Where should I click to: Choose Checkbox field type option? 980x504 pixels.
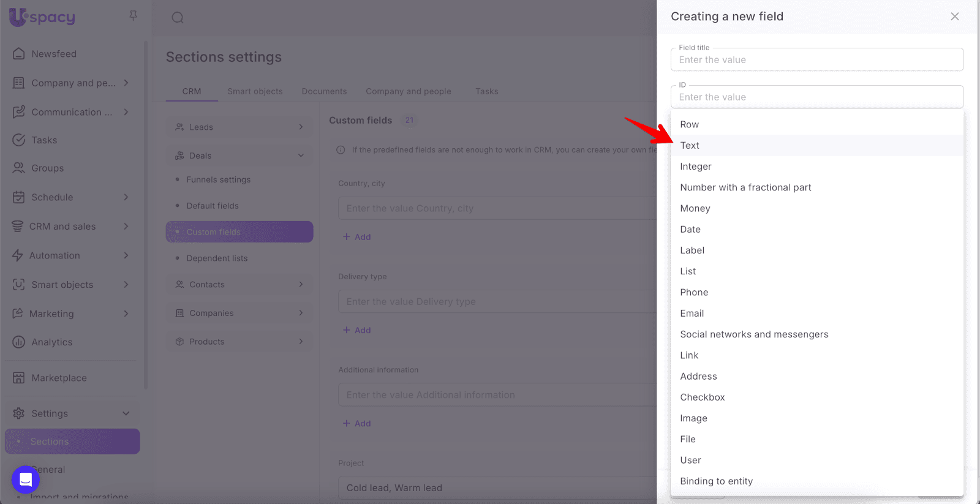pyautogui.click(x=702, y=397)
